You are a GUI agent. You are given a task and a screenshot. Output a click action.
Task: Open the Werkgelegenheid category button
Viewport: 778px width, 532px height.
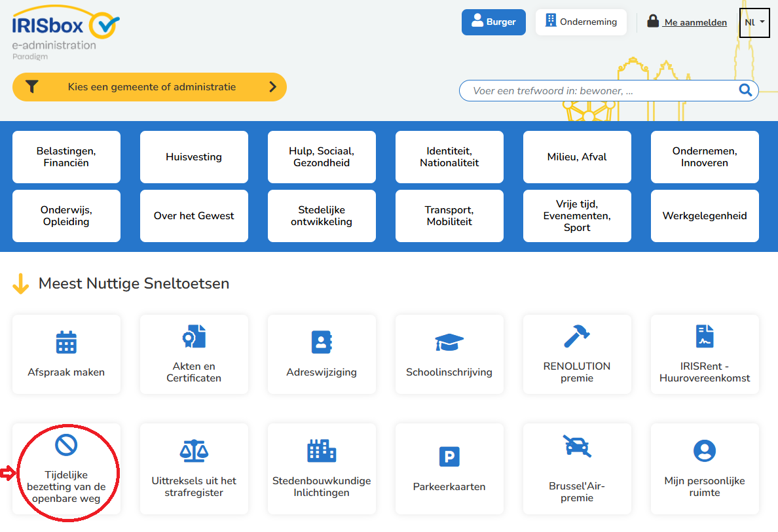click(x=704, y=216)
